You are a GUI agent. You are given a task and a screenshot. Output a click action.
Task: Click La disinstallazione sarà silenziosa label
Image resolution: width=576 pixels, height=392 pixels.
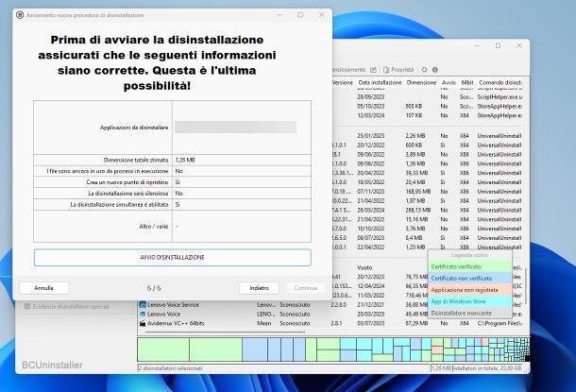pos(128,193)
